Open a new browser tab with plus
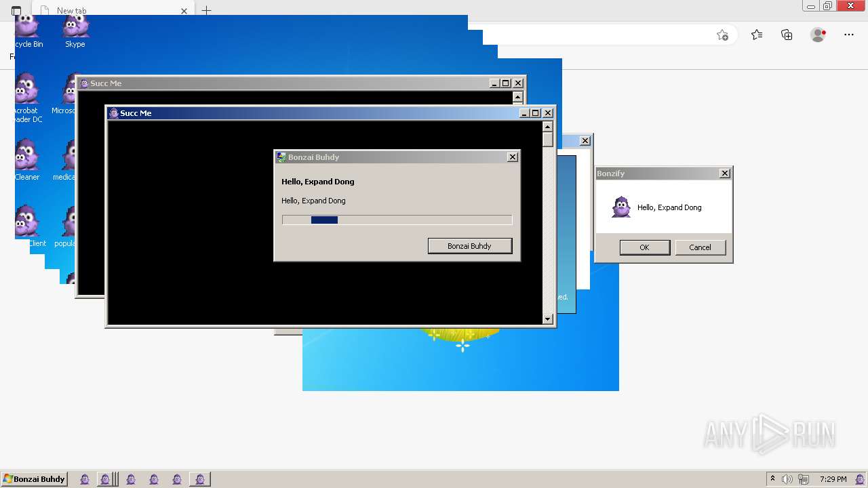 pyautogui.click(x=207, y=10)
